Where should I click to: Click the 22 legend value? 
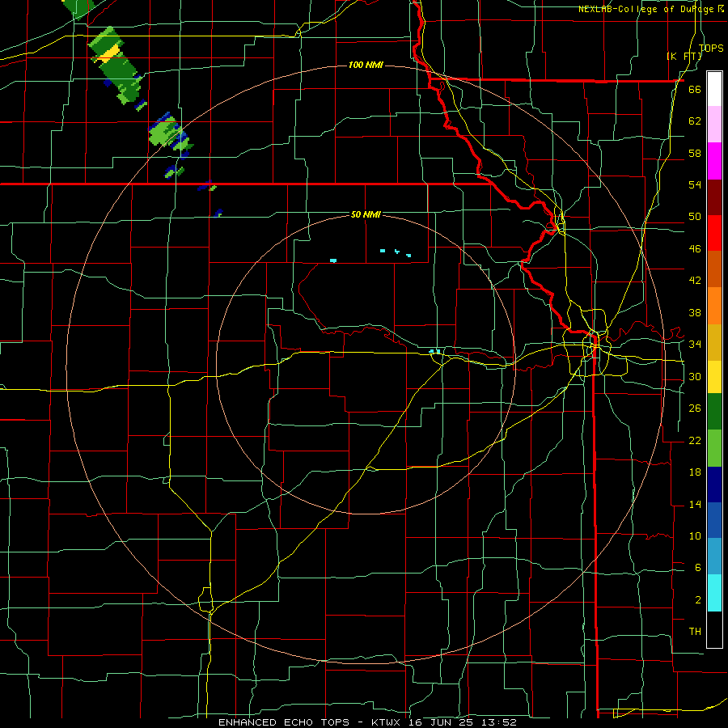[x=695, y=441]
